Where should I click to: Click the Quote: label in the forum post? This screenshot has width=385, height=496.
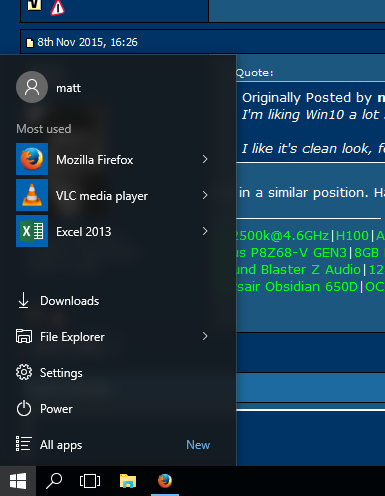click(x=255, y=73)
